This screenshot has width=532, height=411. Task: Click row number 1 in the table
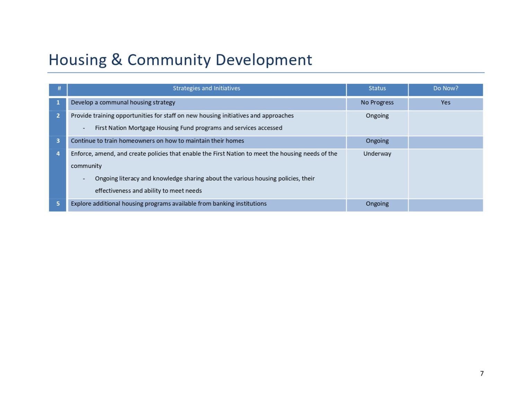[58, 102]
